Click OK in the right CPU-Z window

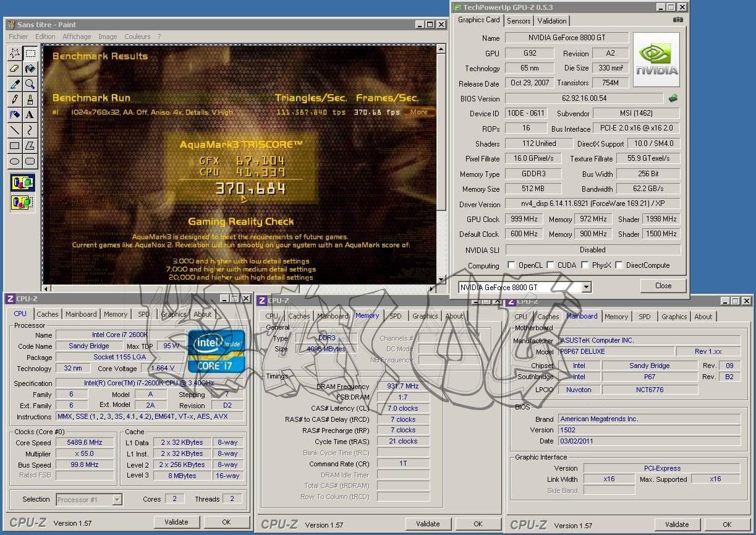[x=727, y=524]
